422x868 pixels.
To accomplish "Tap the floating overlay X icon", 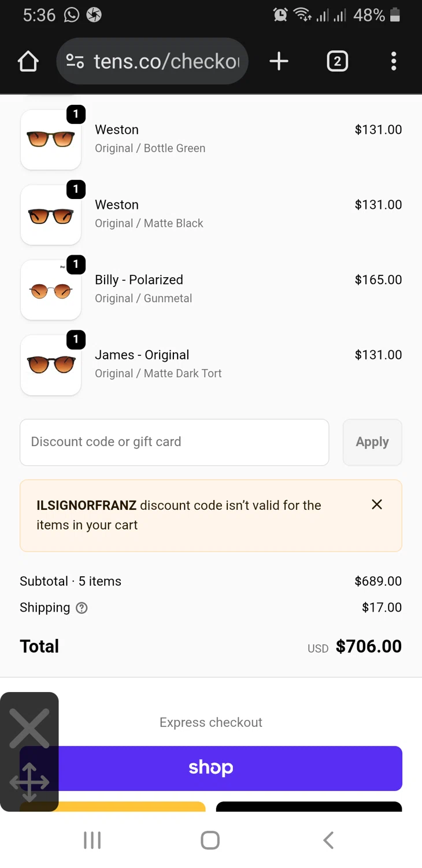I will tap(29, 729).
